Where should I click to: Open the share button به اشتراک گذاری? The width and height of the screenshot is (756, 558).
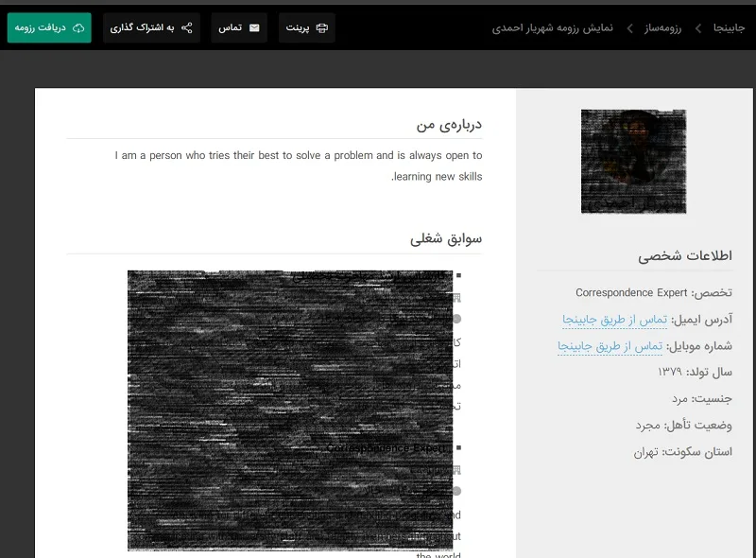click(x=151, y=27)
